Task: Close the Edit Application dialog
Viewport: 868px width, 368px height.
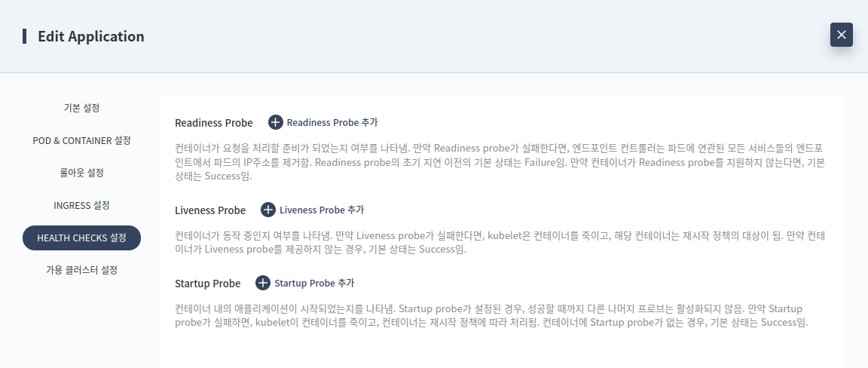Action: 842,35
